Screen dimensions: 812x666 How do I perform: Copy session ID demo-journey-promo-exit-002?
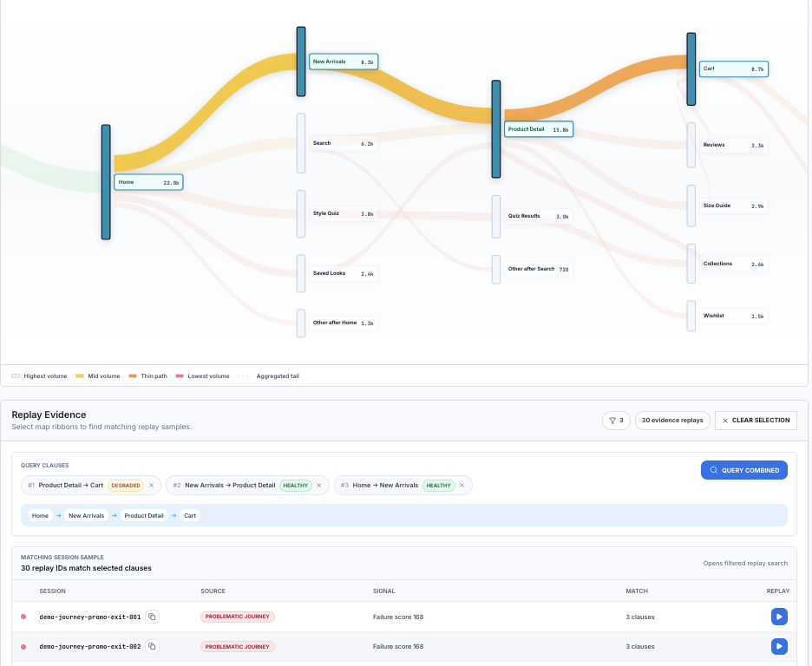pos(152,646)
